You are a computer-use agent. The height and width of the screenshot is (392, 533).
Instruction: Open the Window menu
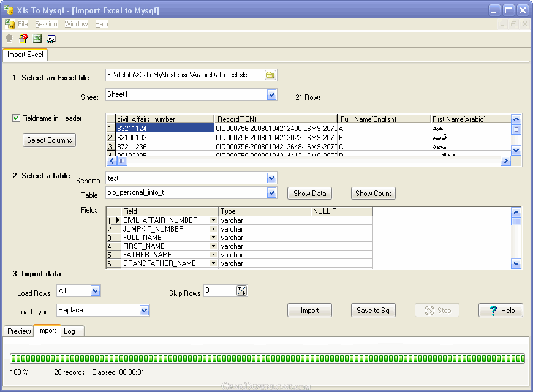pos(76,24)
